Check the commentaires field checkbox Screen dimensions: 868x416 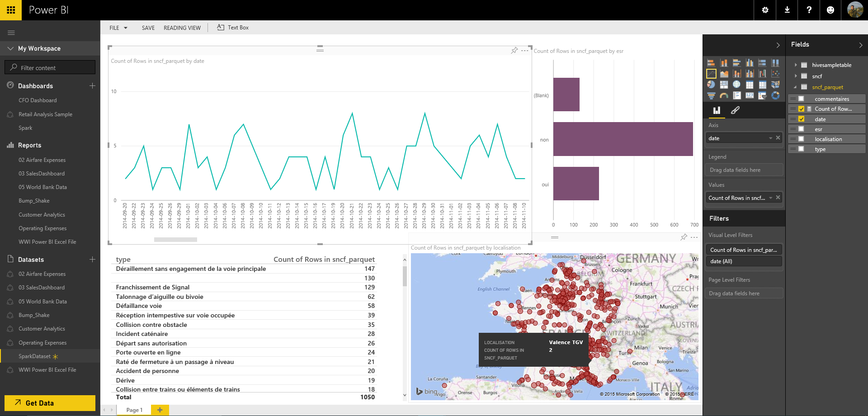coord(801,99)
